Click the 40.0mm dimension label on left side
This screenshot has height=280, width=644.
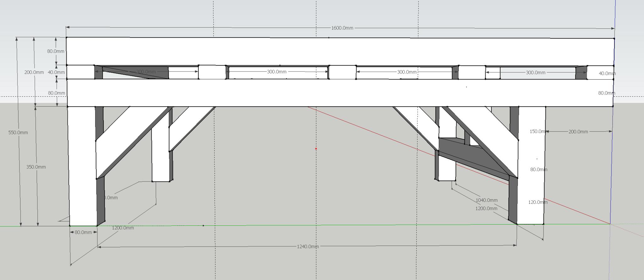(x=56, y=72)
